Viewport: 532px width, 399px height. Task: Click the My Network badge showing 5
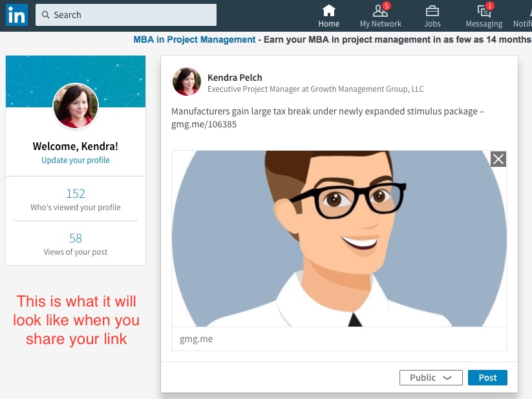coord(386,6)
